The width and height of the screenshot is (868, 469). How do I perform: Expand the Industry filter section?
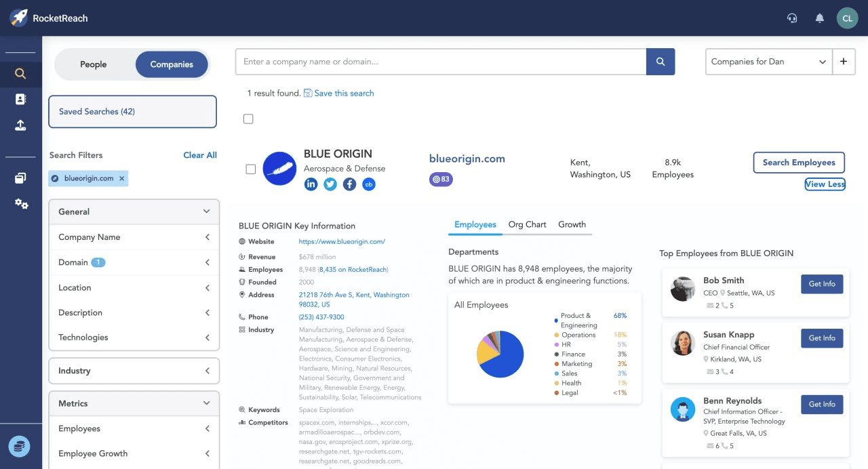click(x=134, y=371)
